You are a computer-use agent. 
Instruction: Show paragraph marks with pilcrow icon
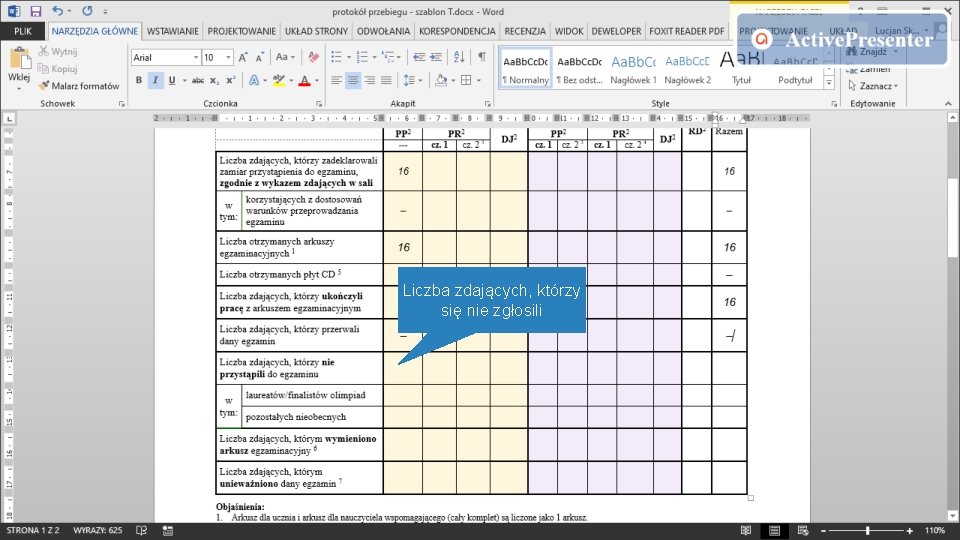click(482, 58)
